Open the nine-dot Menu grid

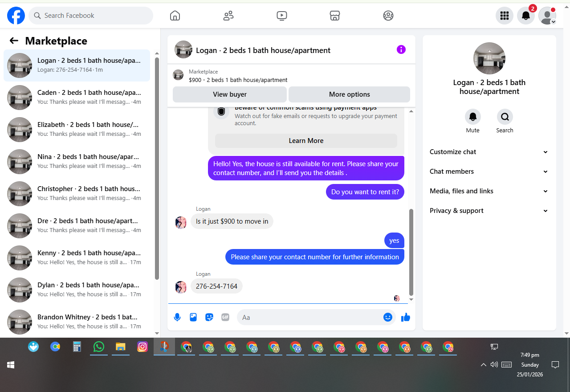pos(505,16)
